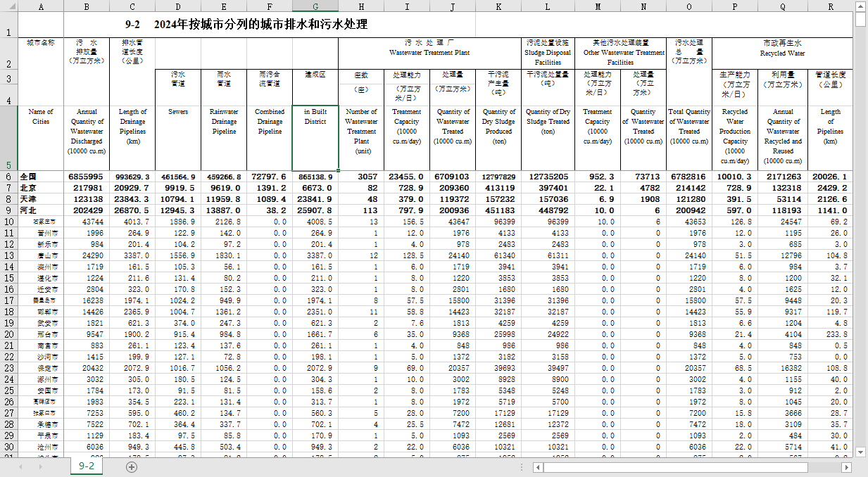Click the '天津' row label cell
868x477 pixels.
[x=41, y=199]
